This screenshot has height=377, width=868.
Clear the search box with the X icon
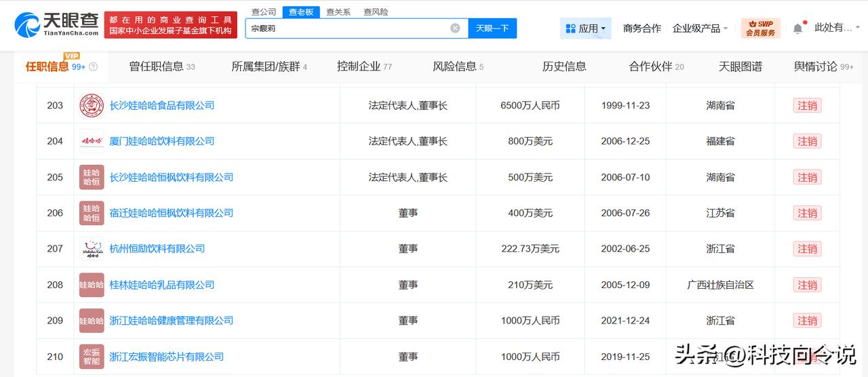[455, 28]
